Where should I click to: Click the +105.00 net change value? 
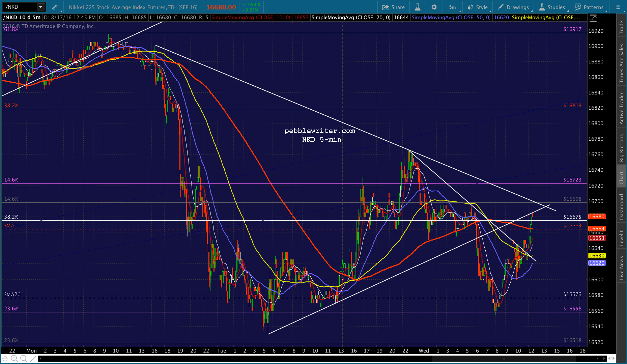[251, 5]
